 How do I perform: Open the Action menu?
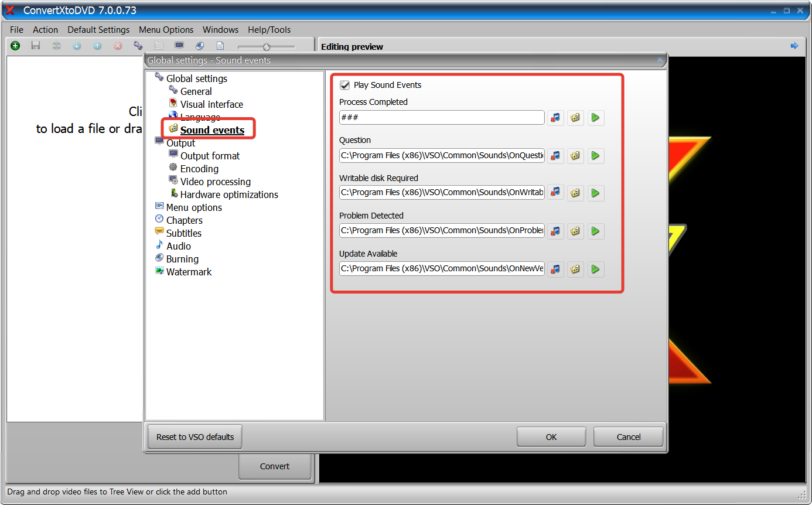[x=45, y=29]
